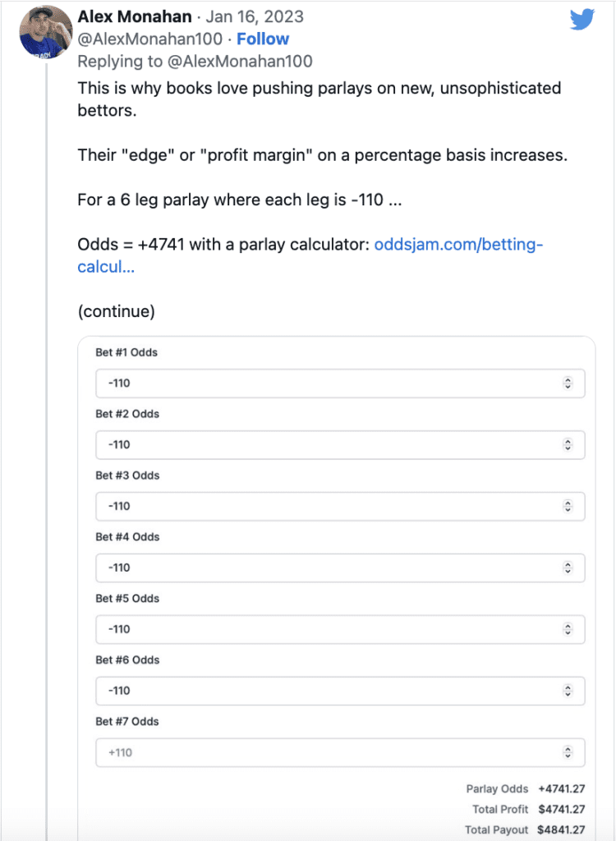The height and width of the screenshot is (841, 616).
Task: Follow @AlexMonahan100
Action: (x=263, y=39)
